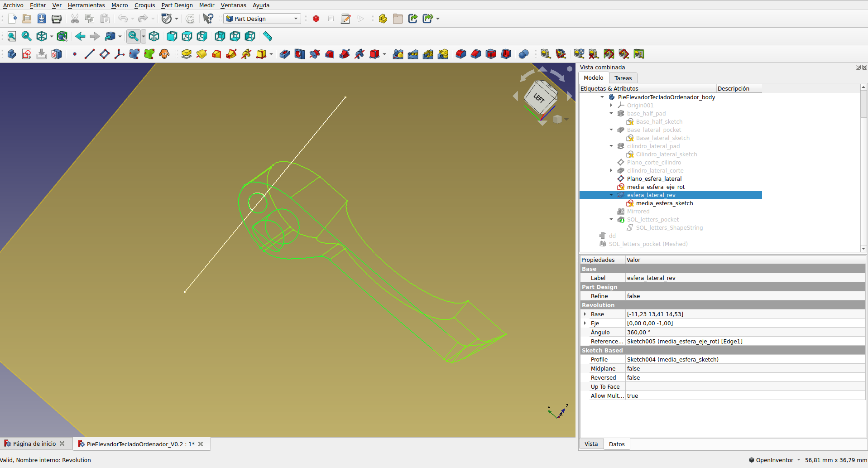Click the Pad tool icon
The image size is (868, 468).
pyautogui.click(x=186, y=54)
